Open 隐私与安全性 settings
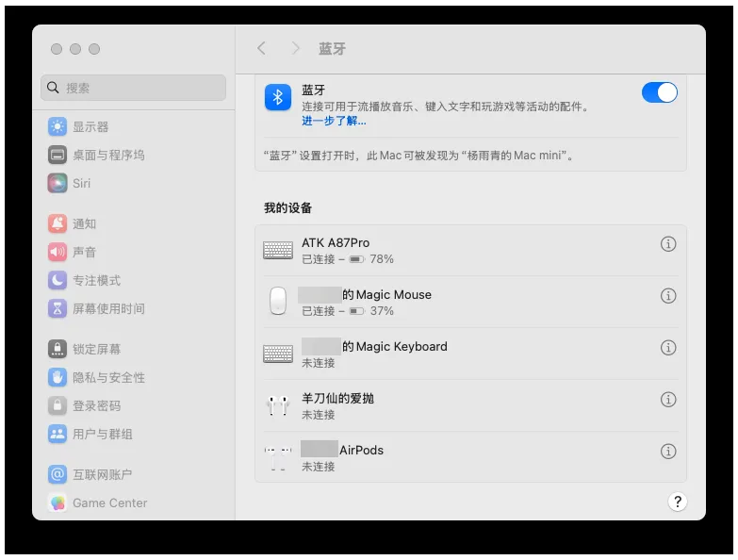Image resolution: width=738 pixels, height=560 pixels. point(108,377)
